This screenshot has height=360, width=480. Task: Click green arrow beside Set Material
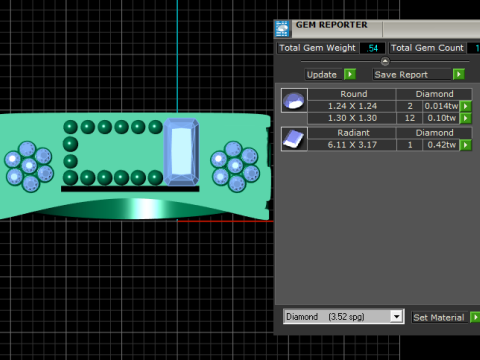pos(475,317)
